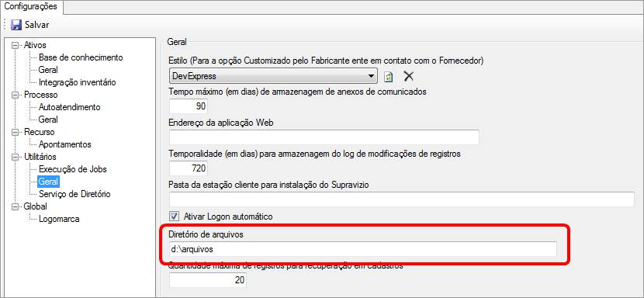Image resolution: width=644 pixels, height=298 pixels.
Task: Click the Endereço da aplicação Web field
Action: click(x=324, y=137)
